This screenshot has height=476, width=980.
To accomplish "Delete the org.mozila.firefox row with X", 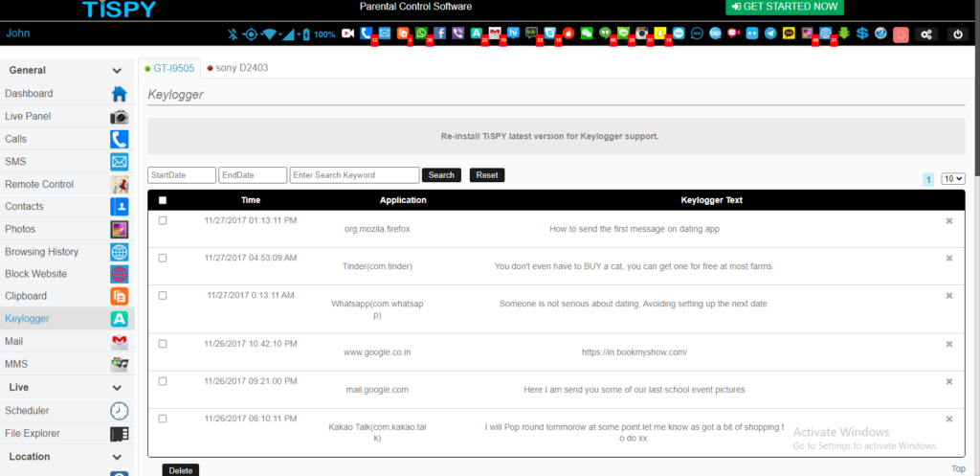I will 949,221.
